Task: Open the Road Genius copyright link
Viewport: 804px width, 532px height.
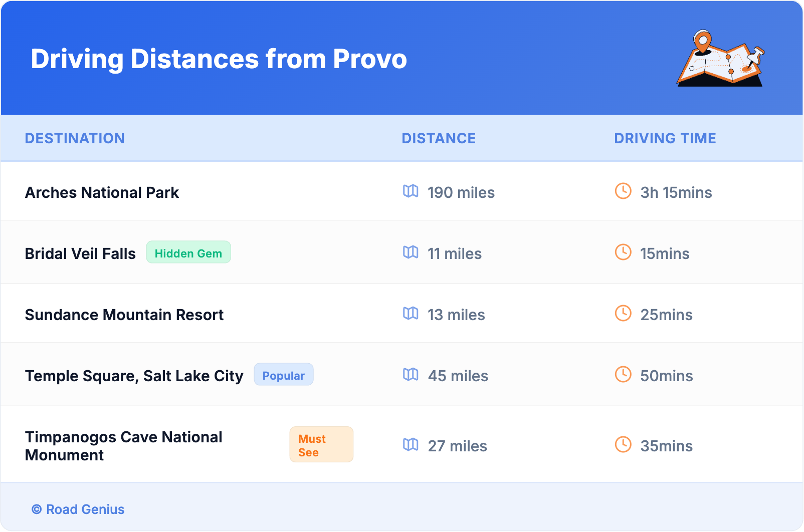Action: [78, 509]
